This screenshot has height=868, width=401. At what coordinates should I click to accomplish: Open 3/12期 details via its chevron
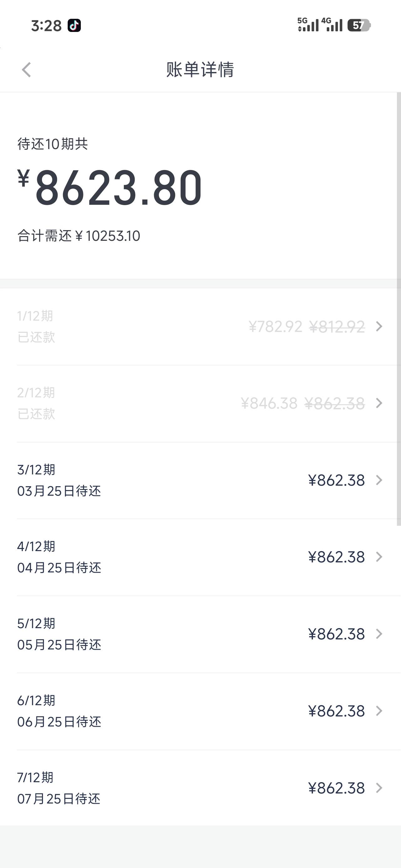pos(379,480)
